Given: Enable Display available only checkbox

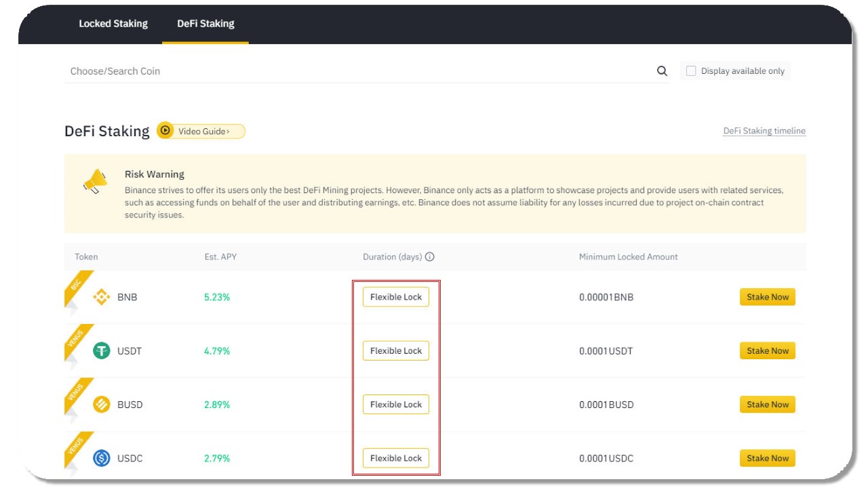Looking at the screenshot, I should (691, 70).
